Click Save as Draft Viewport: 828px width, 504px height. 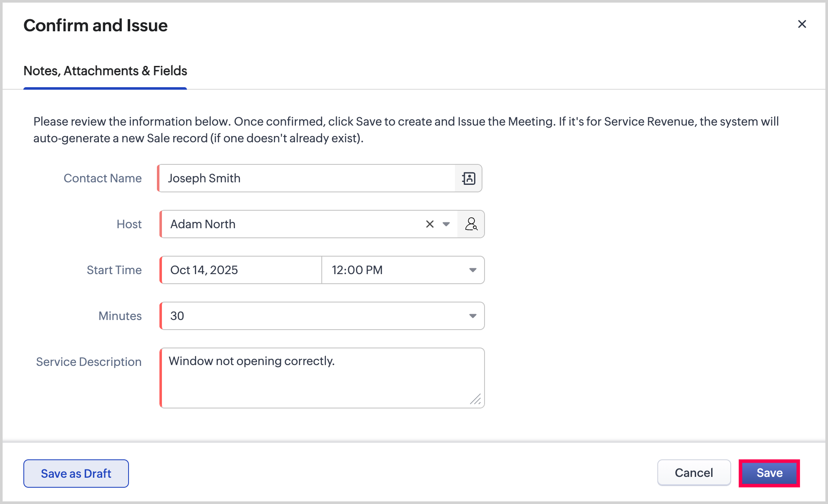click(x=76, y=474)
